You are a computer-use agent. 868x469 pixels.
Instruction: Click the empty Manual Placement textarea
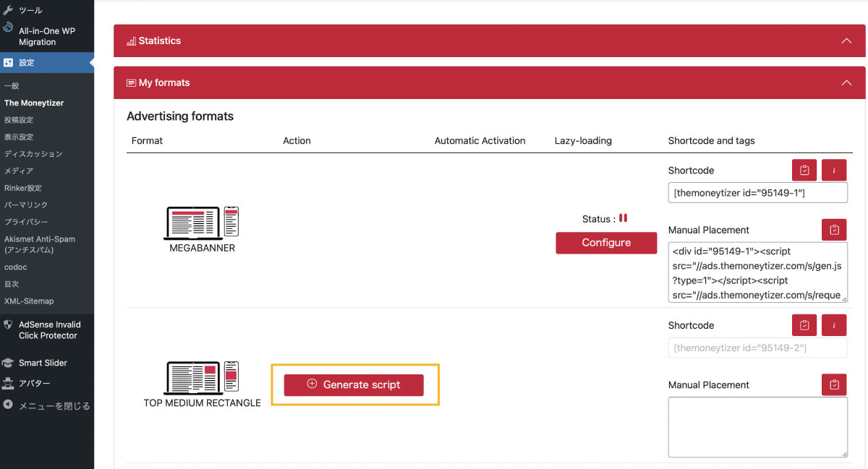click(x=758, y=427)
